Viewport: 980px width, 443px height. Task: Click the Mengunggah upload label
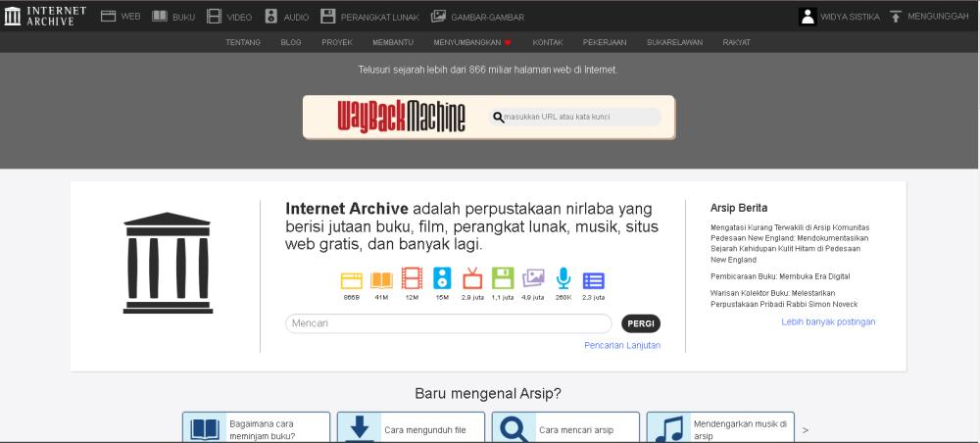pyautogui.click(x=938, y=17)
